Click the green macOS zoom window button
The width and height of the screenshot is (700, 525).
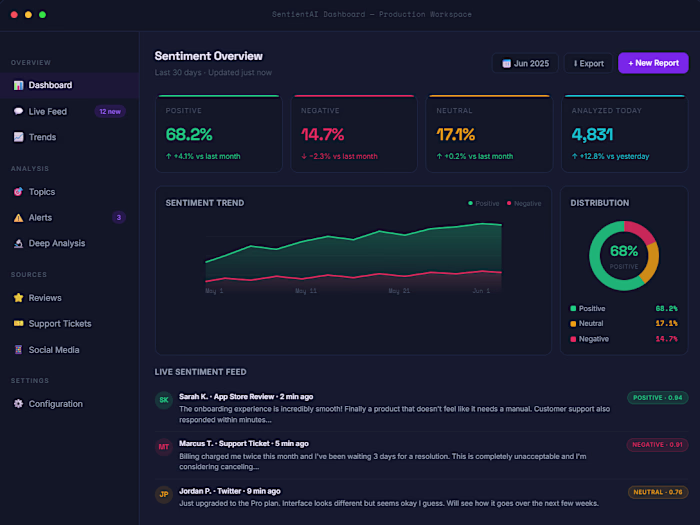click(x=42, y=15)
